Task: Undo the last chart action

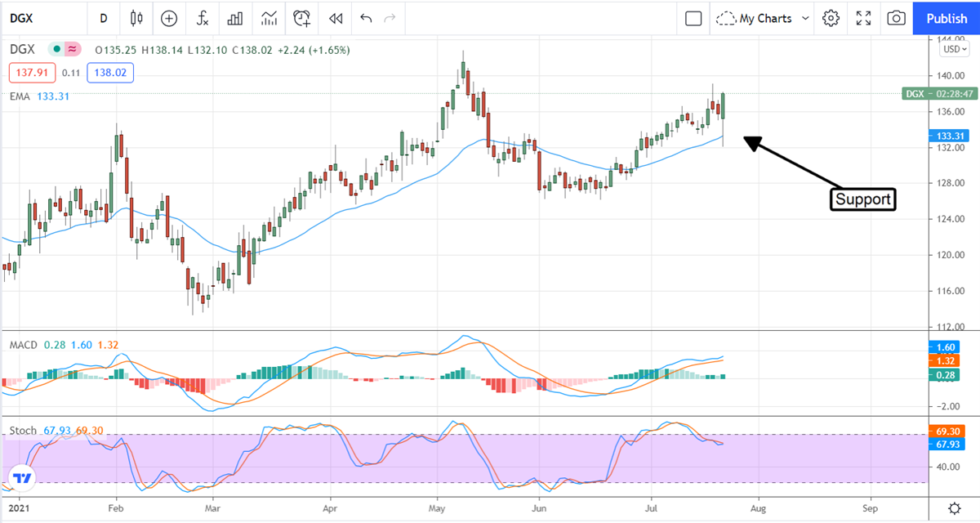Action: (365, 18)
